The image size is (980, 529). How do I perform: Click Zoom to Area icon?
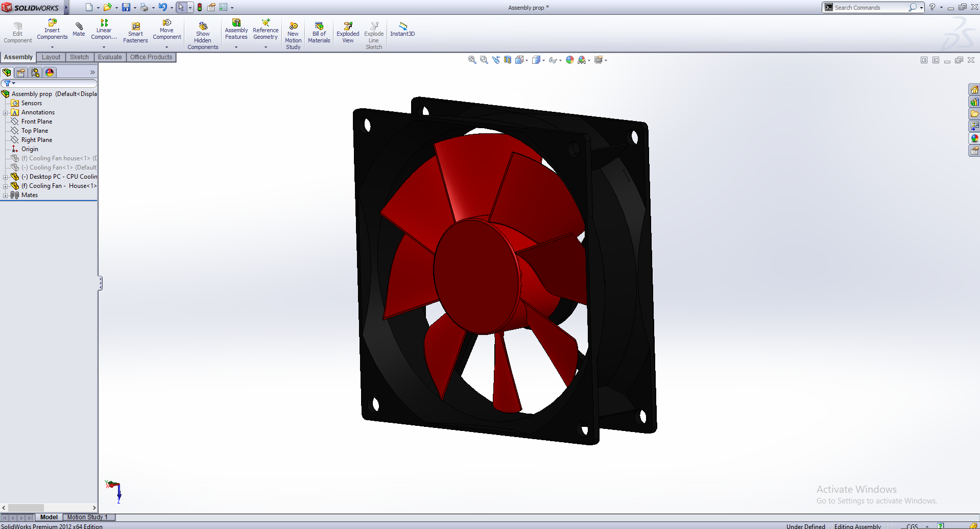[x=484, y=60]
